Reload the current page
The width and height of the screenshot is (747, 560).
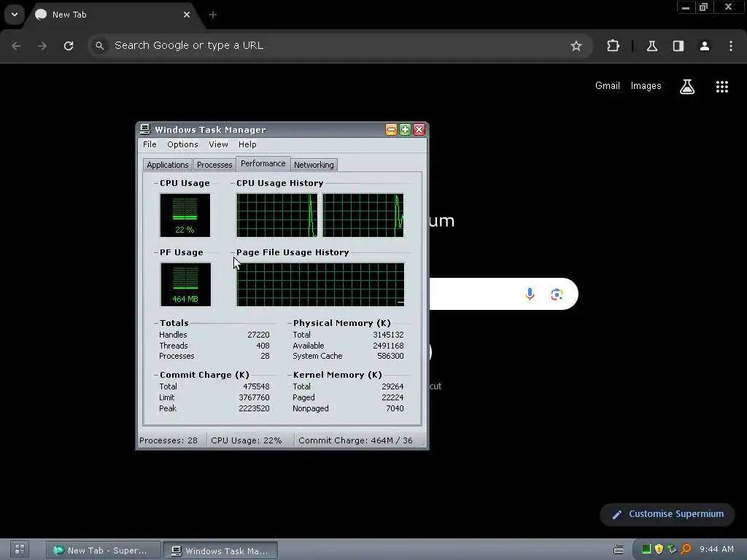pyautogui.click(x=69, y=46)
